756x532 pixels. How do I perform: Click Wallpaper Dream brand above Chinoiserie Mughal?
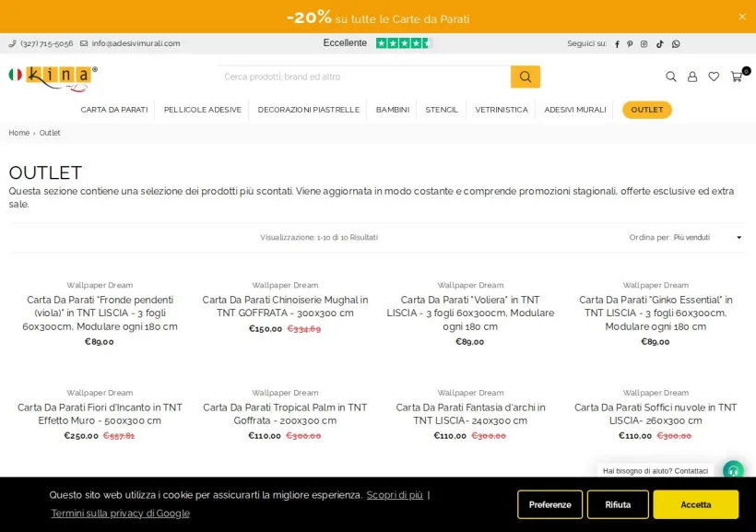point(285,285)
